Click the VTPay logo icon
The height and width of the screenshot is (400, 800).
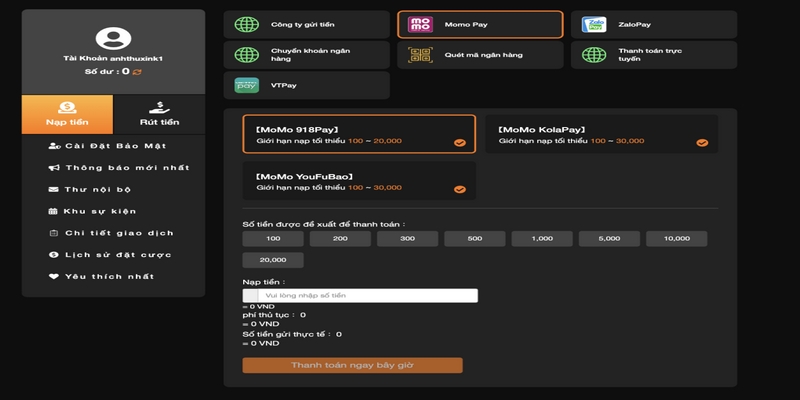[x=246, y=85]
